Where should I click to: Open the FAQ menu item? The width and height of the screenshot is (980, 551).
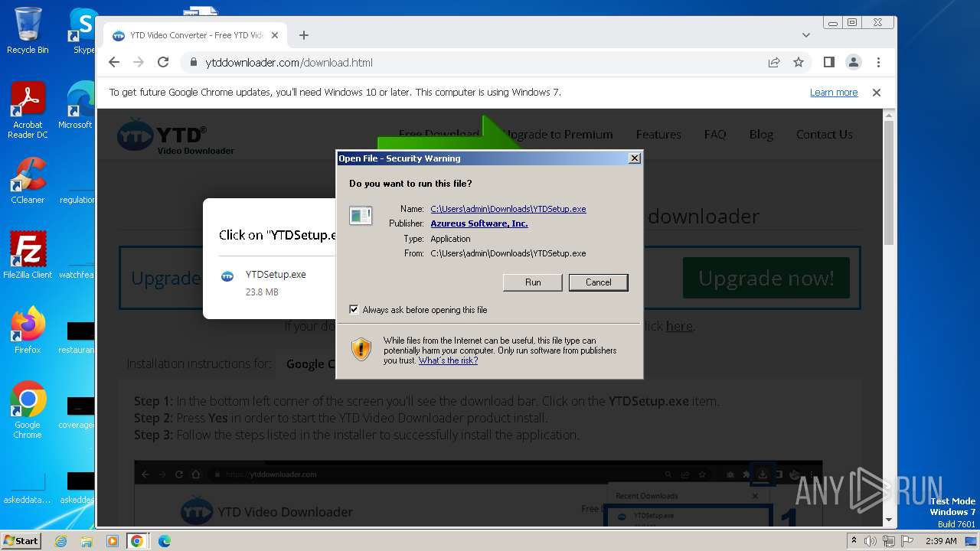715,135
